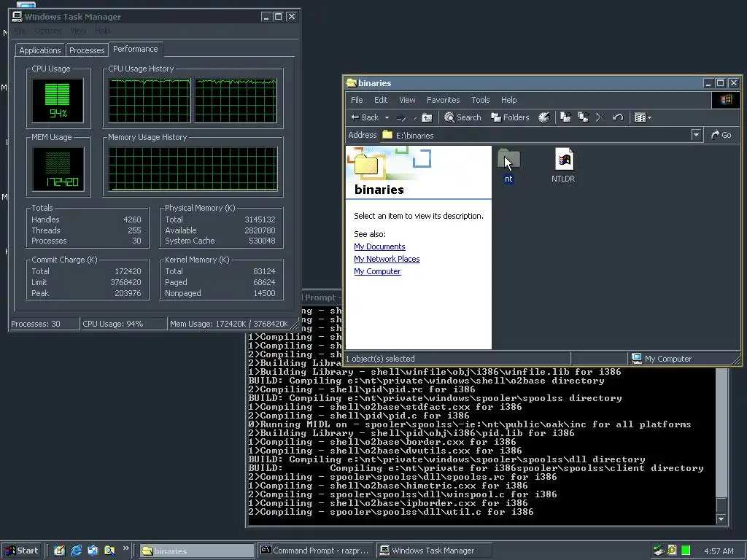Click Kernel Memory Nonpaged 14500 value
The width and height of the screenshot is (747, 560).
[264, 293]
